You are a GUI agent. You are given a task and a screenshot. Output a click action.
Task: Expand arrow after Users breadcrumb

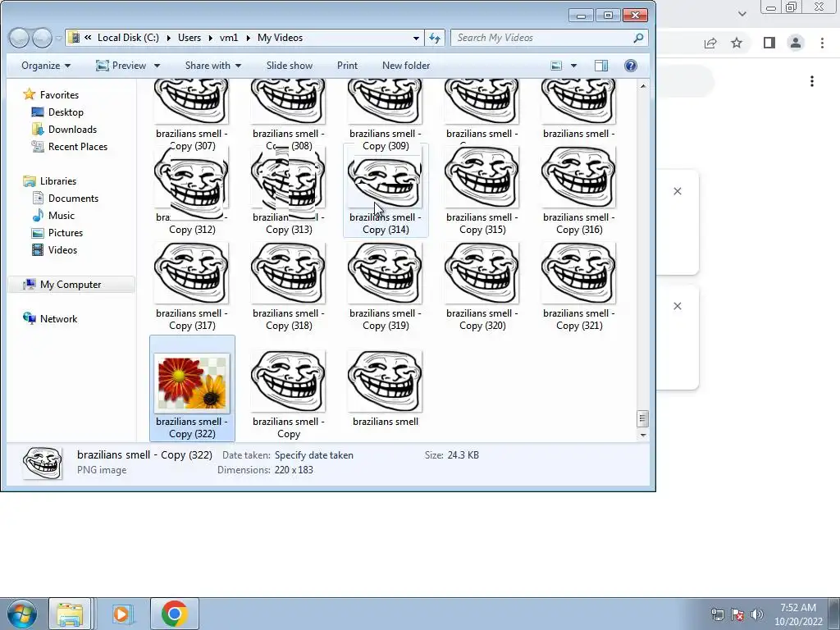pos(211,38)
